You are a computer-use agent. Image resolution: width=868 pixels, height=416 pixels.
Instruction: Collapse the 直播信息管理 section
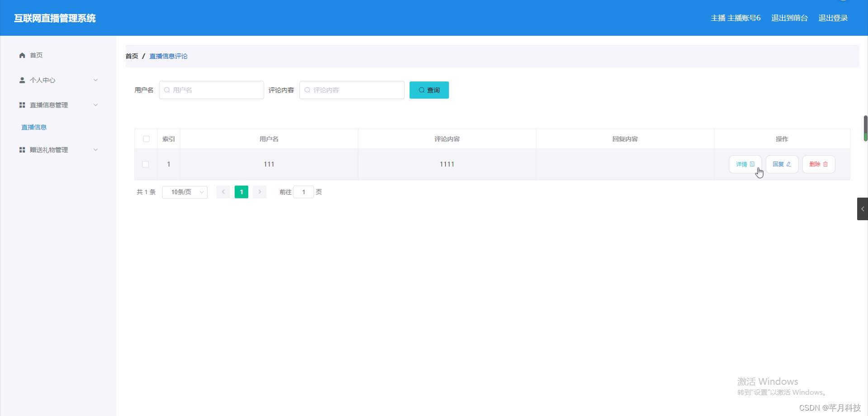pos(95,104)
